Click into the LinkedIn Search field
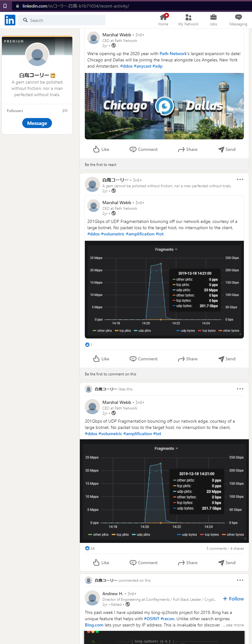 (x=63, y=20)
